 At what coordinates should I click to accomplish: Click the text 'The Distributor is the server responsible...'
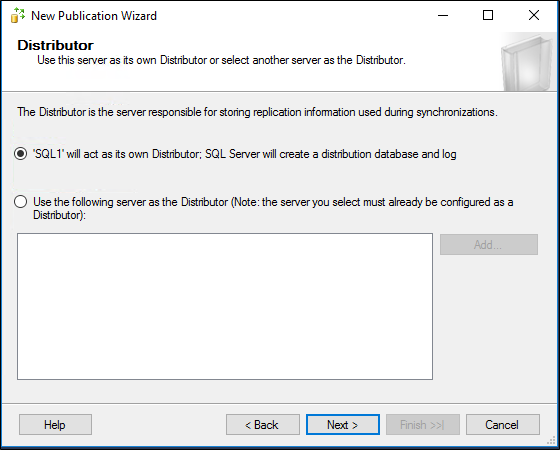point(257,112)
